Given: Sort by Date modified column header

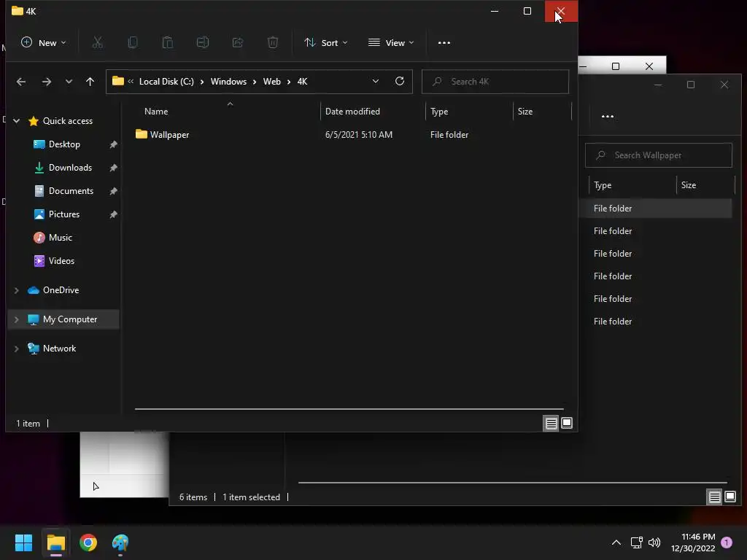Looking at the screenshot, I should pos(352,112).
